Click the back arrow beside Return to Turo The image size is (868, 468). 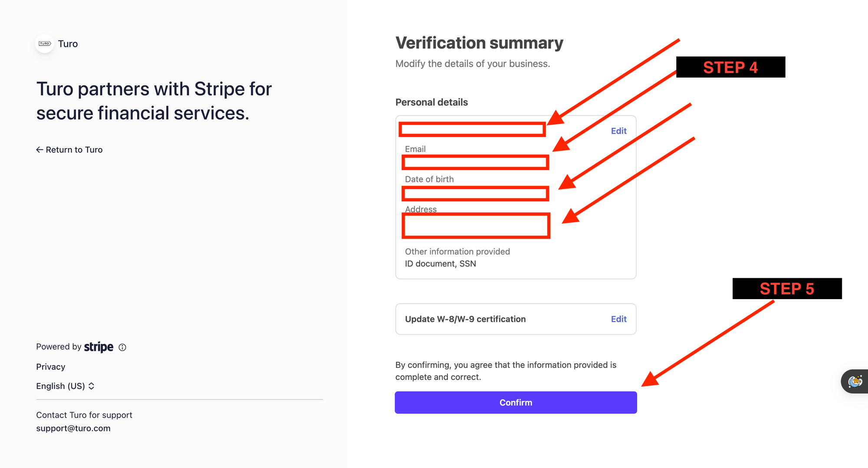coord(39,150)
